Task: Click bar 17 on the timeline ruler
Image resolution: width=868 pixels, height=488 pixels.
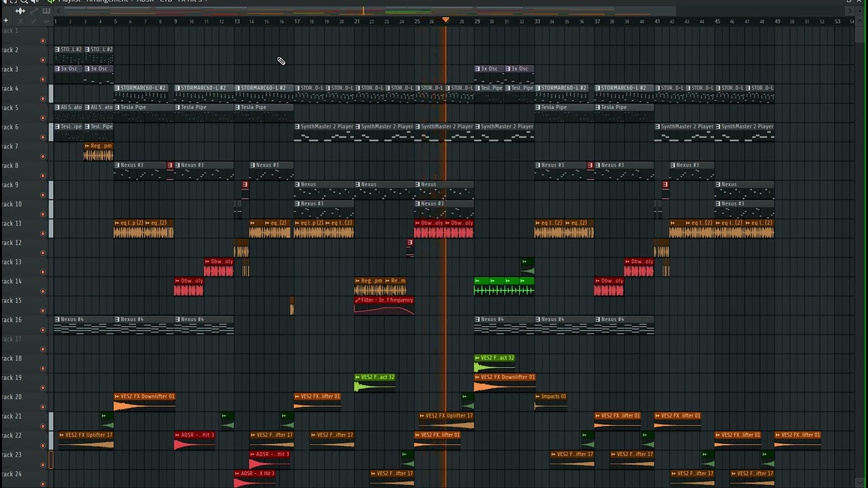Action: (x=297, y=22)
